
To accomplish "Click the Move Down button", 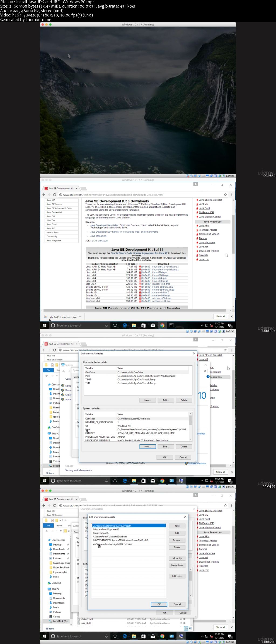I will [177, 565].
